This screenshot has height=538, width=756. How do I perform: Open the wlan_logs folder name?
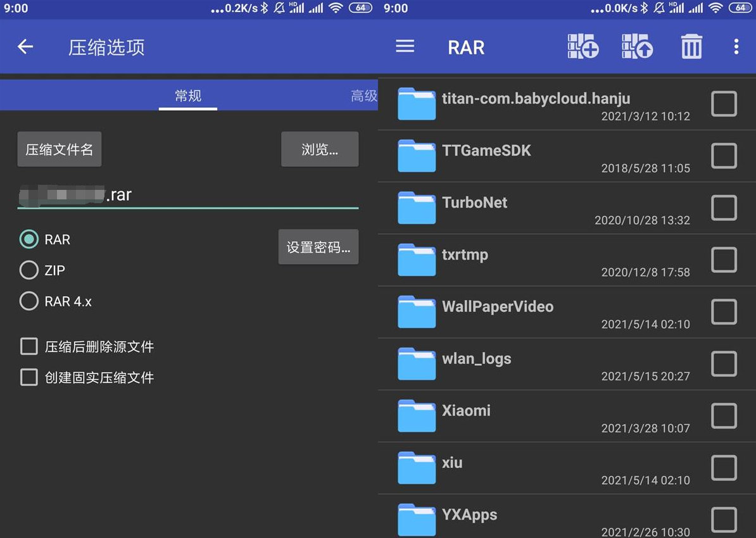pos(476,359)
